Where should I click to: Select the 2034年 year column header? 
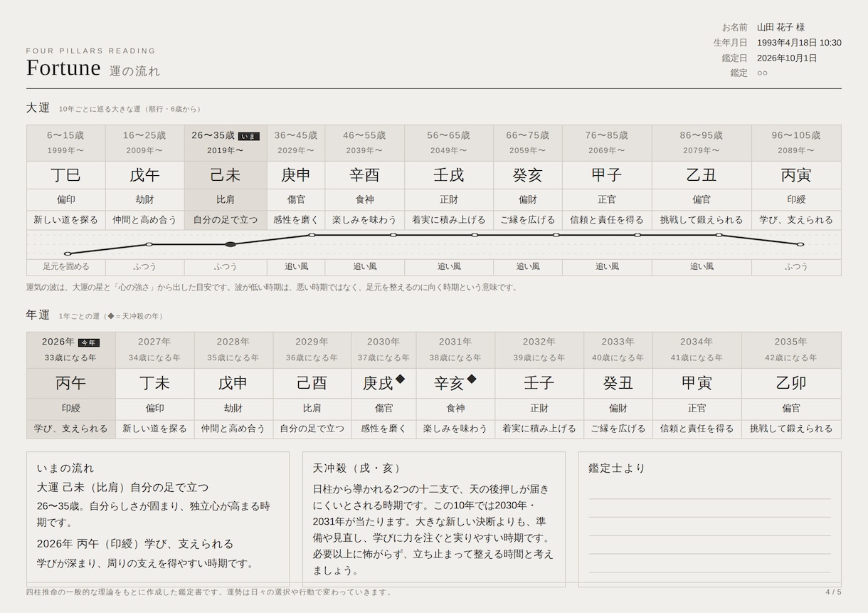pos(697,350)
